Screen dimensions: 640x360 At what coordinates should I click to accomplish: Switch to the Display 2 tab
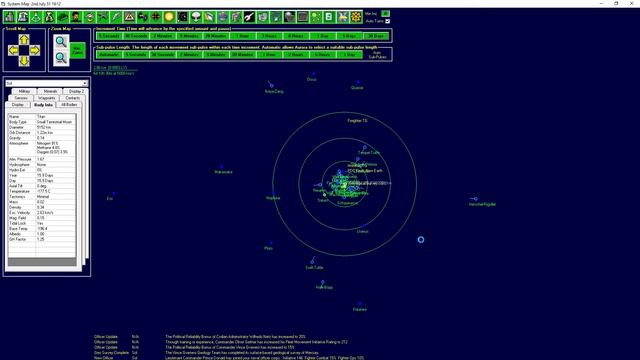76,91
